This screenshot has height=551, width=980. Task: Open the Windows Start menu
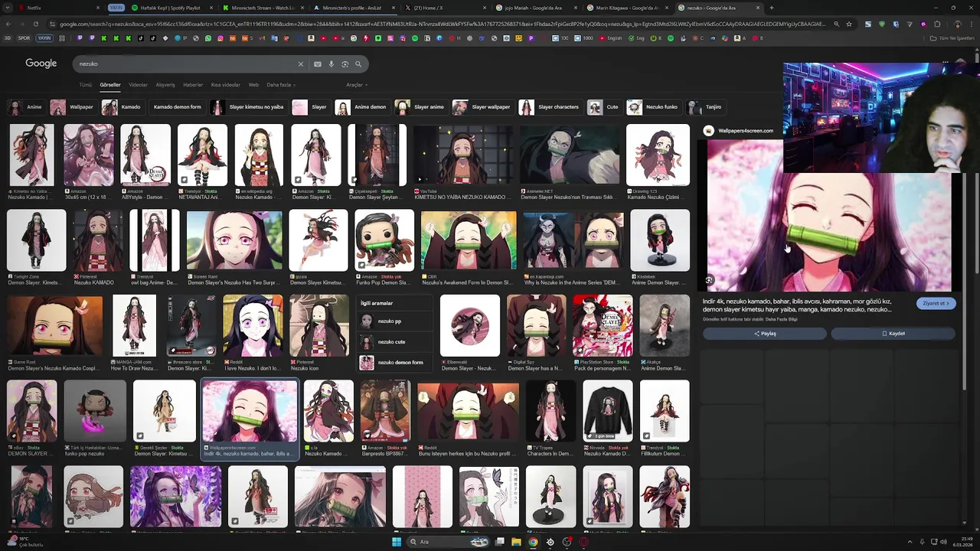point(397,542)
